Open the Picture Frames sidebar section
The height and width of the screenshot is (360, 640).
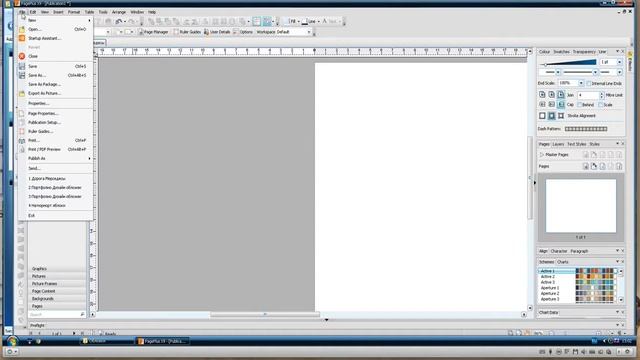57,284
